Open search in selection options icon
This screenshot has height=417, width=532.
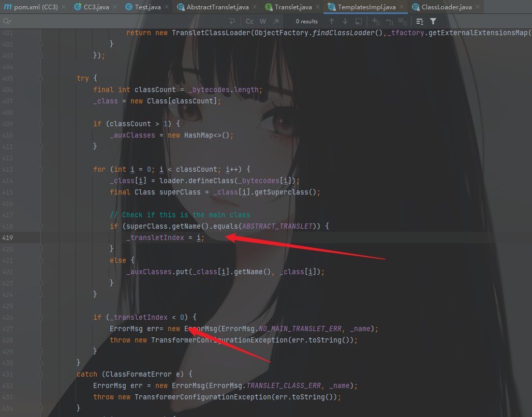[420, 21]
